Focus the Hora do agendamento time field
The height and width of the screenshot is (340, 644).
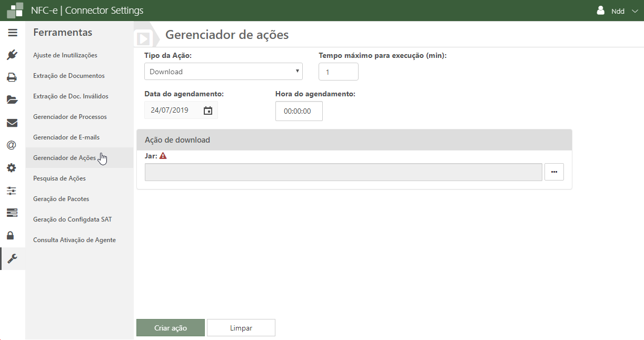coord(299,111)
